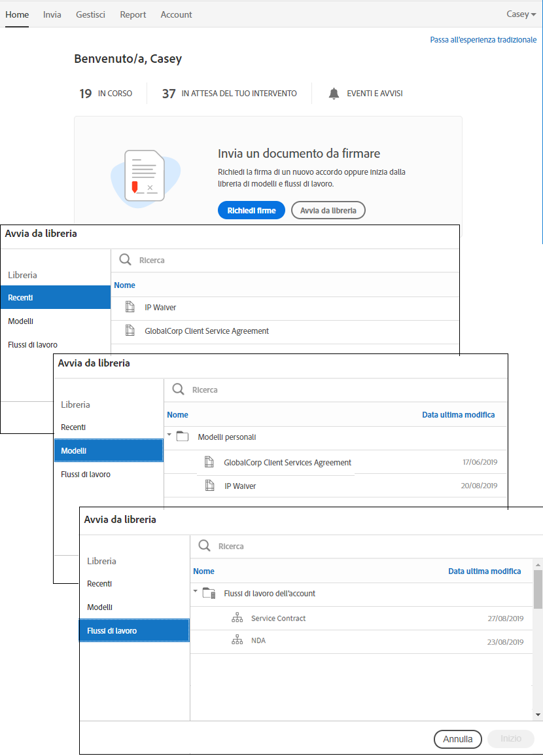Open the Casey user dropdown menu
The height and width of the screenshot is (756, 543).
521,14
